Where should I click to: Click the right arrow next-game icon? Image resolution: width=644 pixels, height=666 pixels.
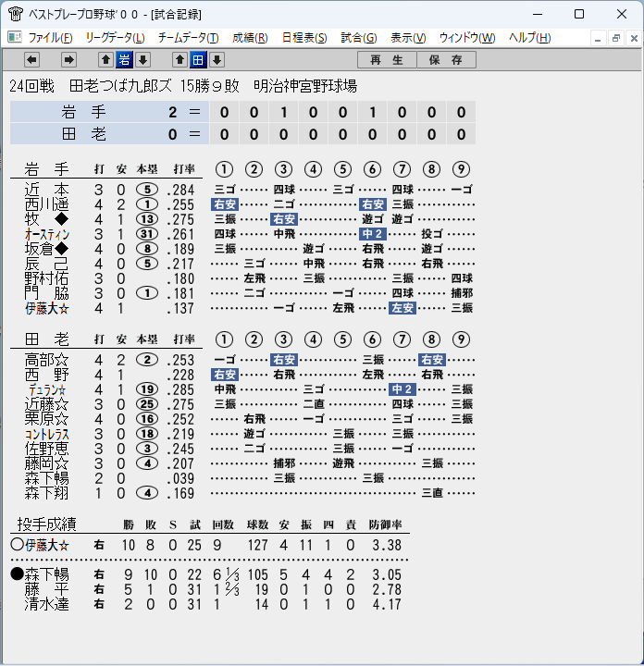[68, 60]
